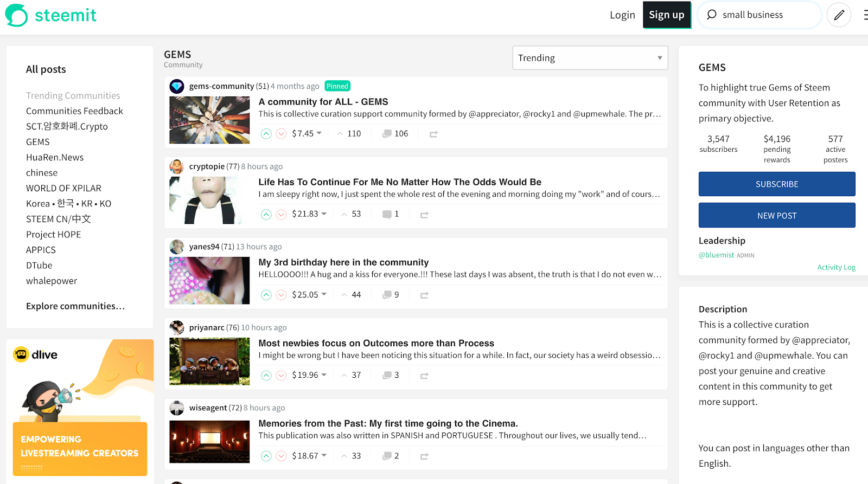This screenshot has width=868, height=484.
Task: Open the STEEM CN/中文 community
Action: click(x=59, y=220)
